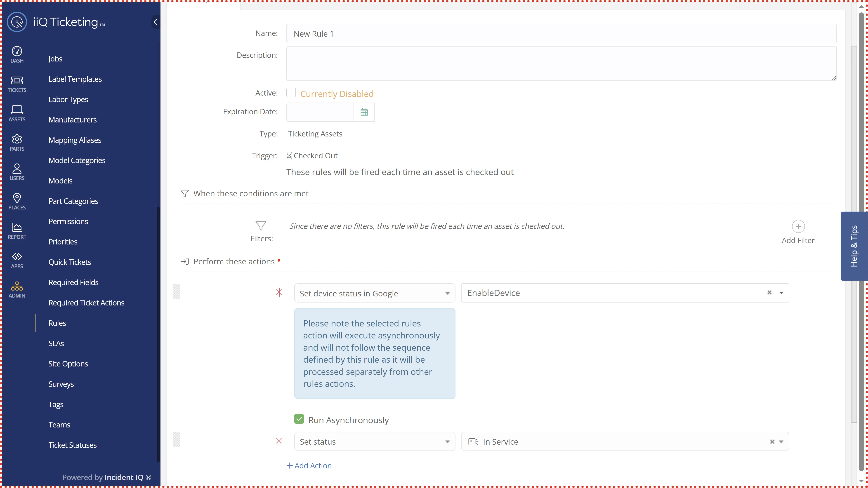Grab drag handle of Set status action
This screenshot has width=868, height=488.
176,439
